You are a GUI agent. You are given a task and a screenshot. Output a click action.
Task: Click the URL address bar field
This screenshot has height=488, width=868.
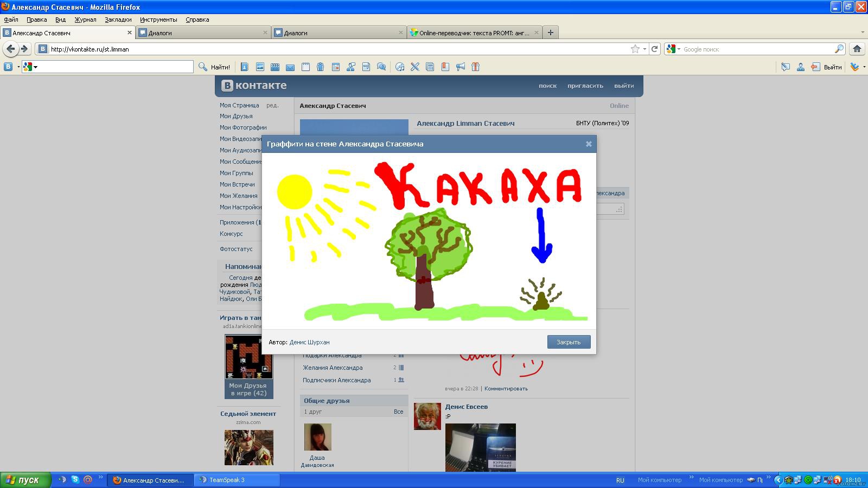click(x=339, y=49)
